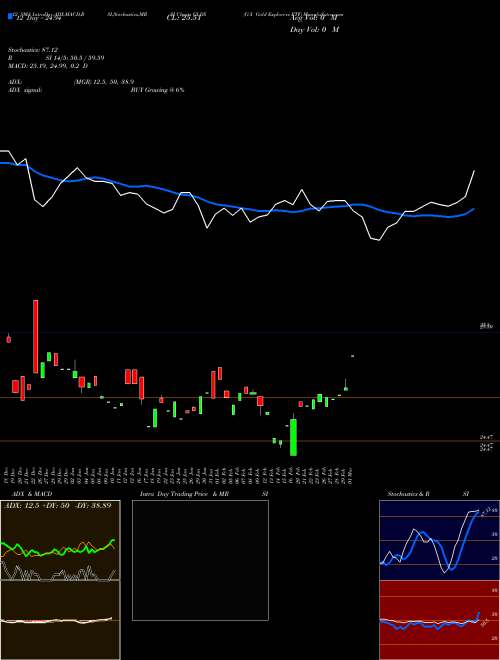500x660 pixels.
Task: Click the empty Intra Day Trading Price chart box
Action: [200, 560]
